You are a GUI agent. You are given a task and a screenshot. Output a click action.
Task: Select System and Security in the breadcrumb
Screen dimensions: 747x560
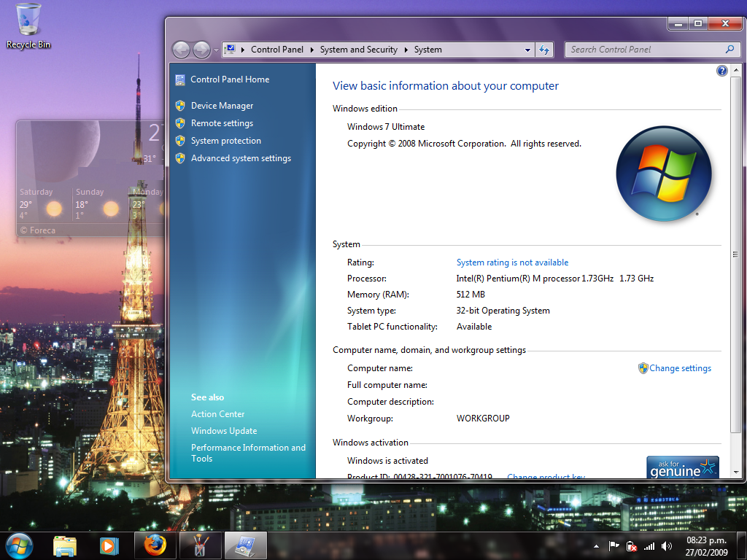click(358, 50)
